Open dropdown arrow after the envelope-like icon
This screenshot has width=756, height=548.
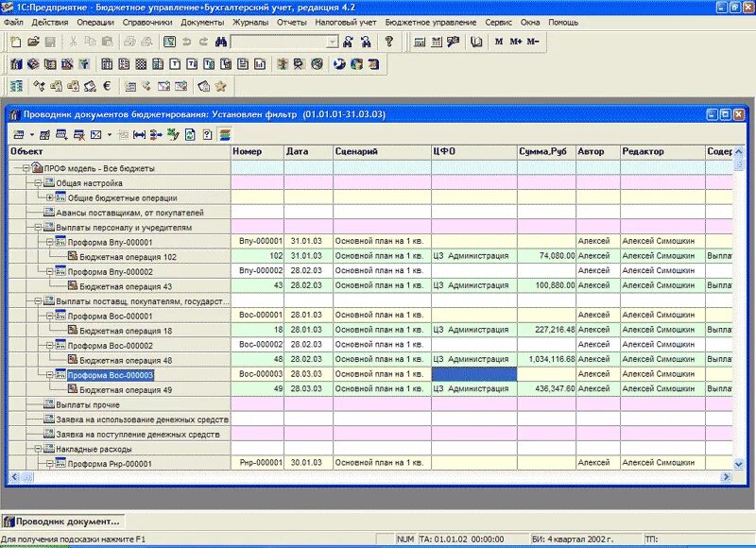point(110,135)
